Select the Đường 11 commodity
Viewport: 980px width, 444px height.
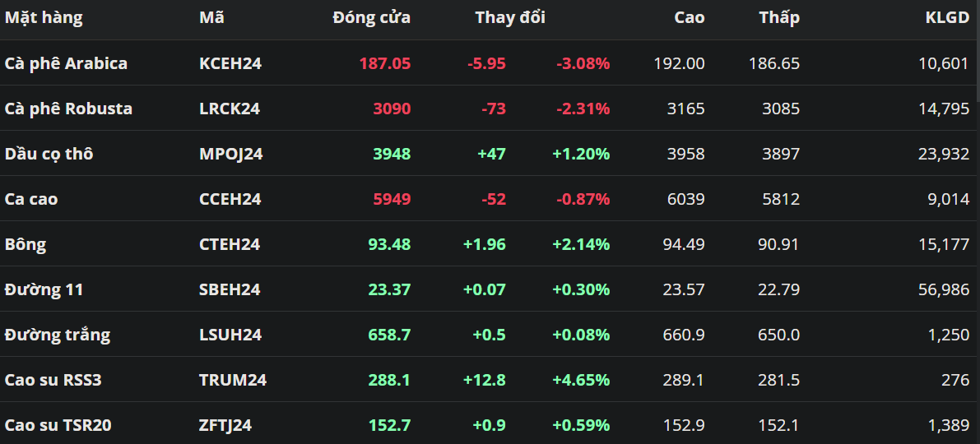(x=44, y=289)
